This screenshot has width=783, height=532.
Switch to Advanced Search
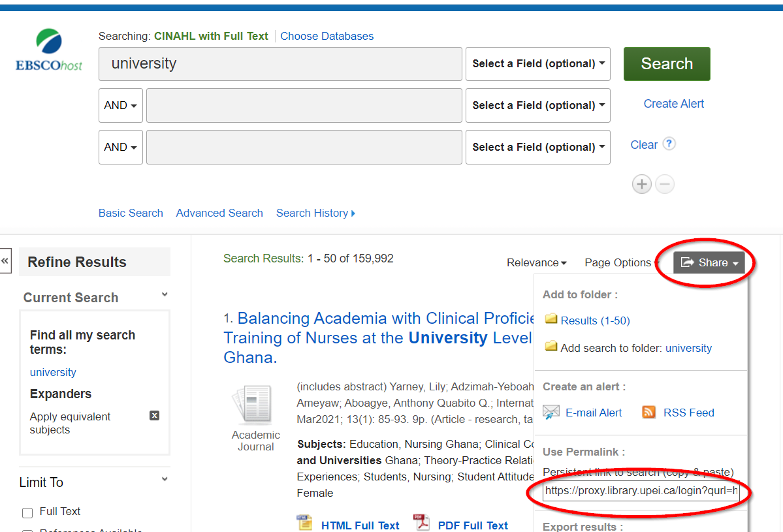pyautogui.click(x=219, y=213)
